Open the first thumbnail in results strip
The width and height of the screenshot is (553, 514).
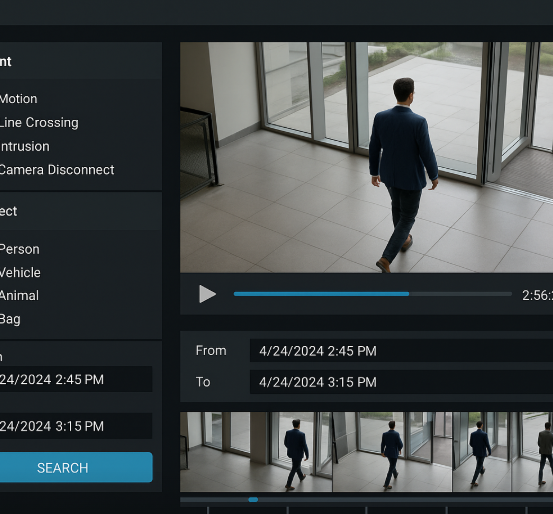click(256, 452)
